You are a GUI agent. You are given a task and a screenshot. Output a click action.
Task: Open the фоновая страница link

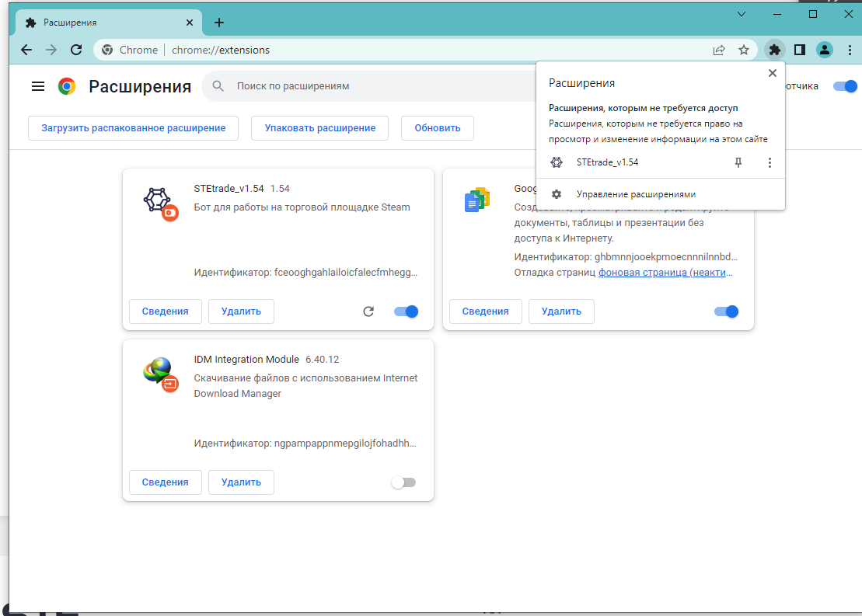(665, 273)
